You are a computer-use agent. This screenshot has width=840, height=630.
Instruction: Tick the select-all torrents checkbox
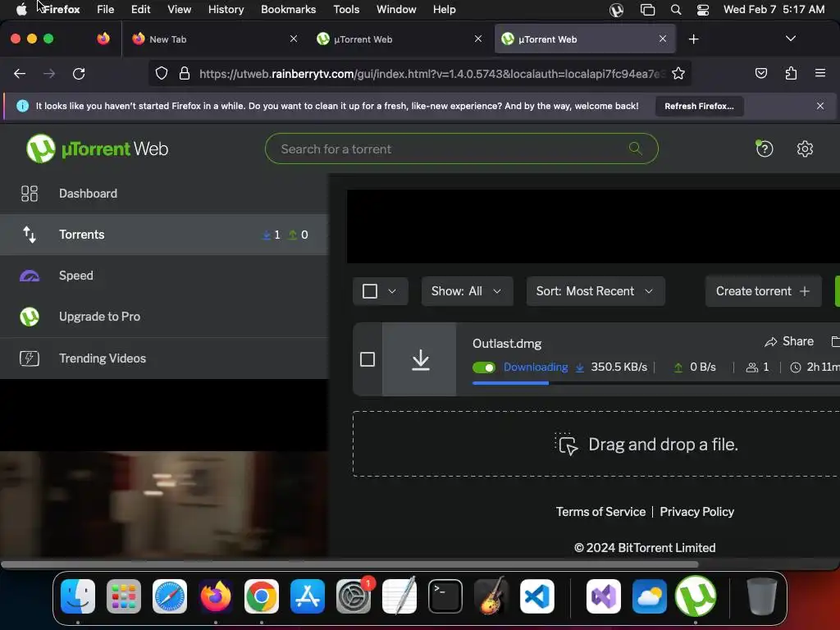click(x=370, y=291)
